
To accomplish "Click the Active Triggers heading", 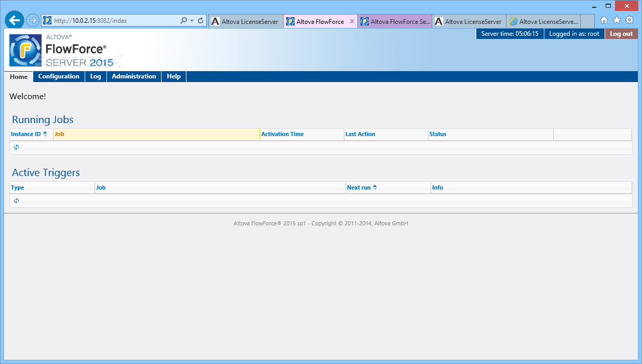I will click(46, 172).
